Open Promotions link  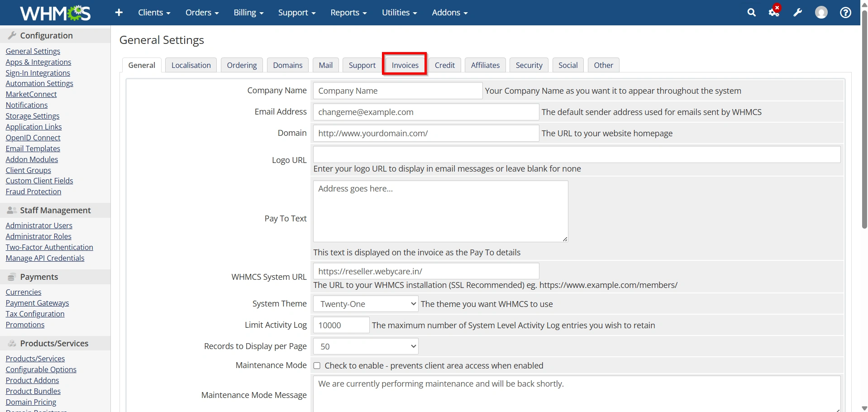click(25, 325)
